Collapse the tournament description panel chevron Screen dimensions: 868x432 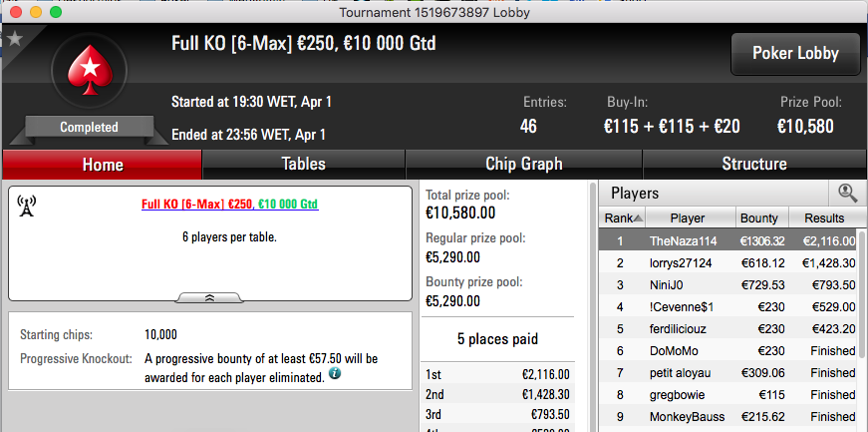[209, 297]
